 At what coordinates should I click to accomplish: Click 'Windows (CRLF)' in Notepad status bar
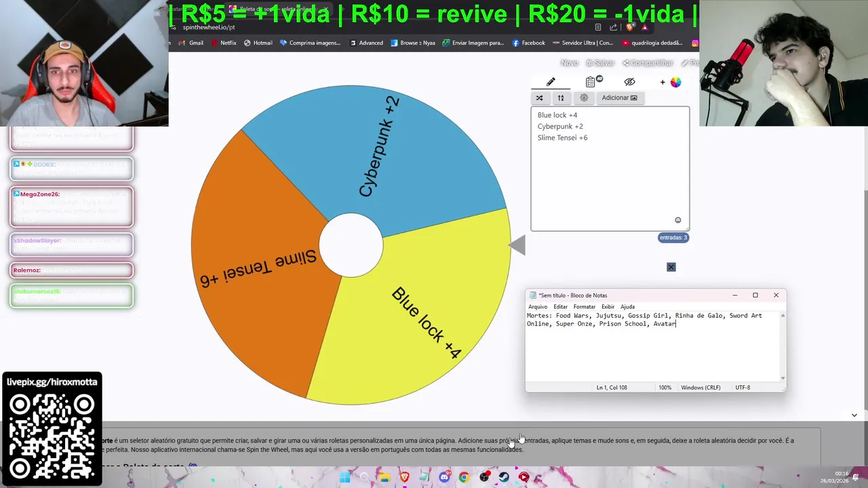[x=701, y=388]
